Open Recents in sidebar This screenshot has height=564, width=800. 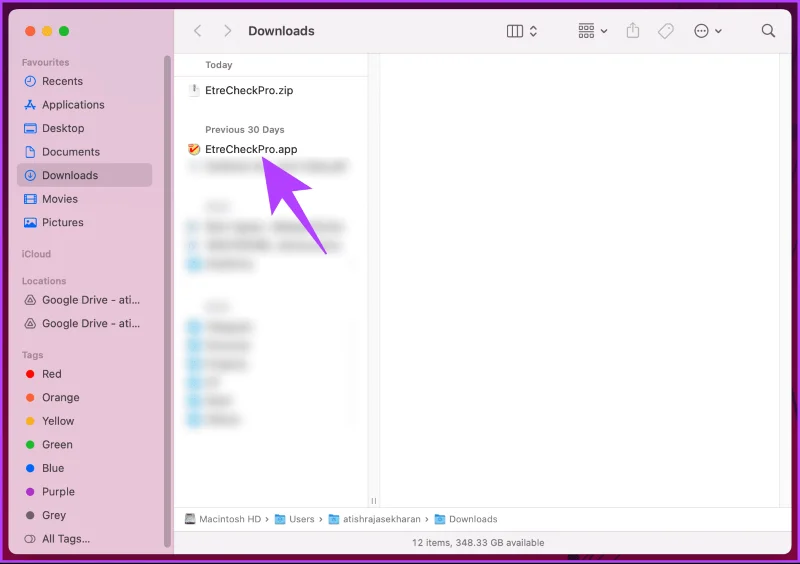click(85, 81)
